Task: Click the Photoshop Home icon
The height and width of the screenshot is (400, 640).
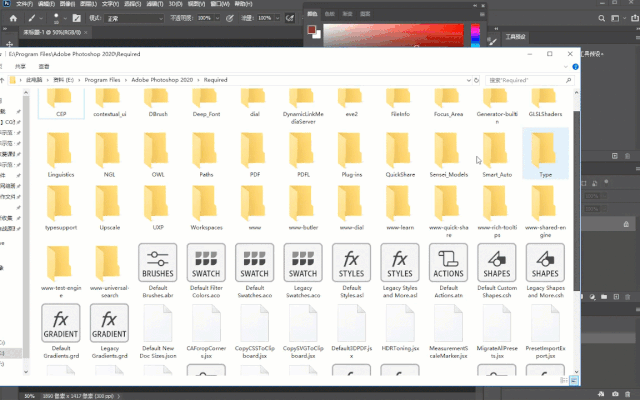Action: (x=13, y=18)
